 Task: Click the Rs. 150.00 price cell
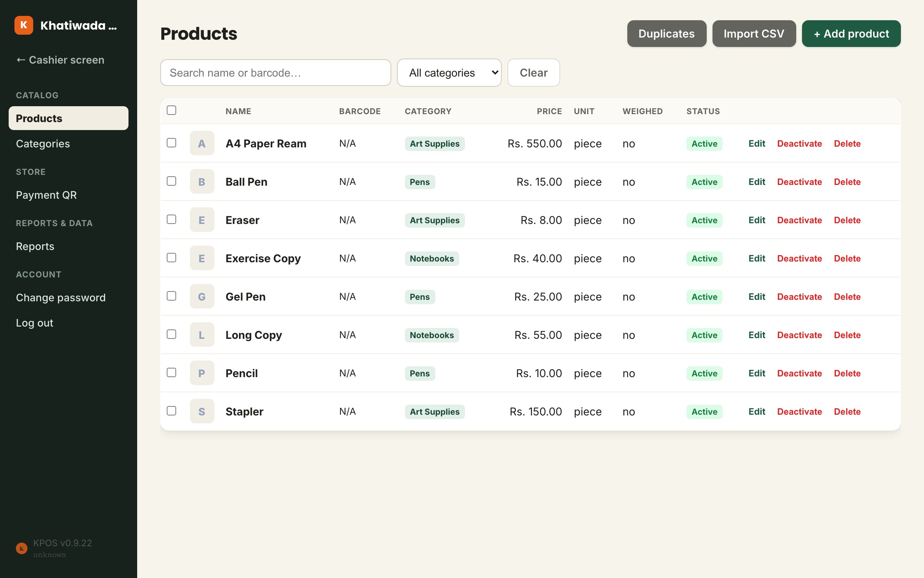[x=536, y=411]
